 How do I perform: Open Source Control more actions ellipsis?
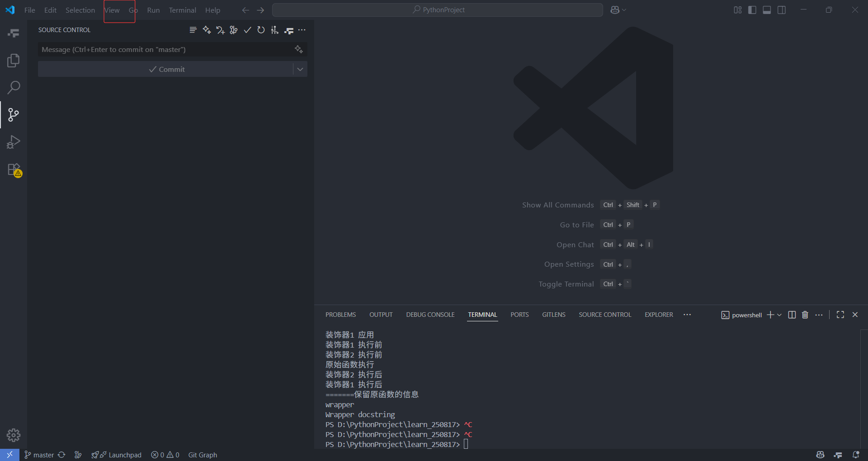(x=302, y=30)
